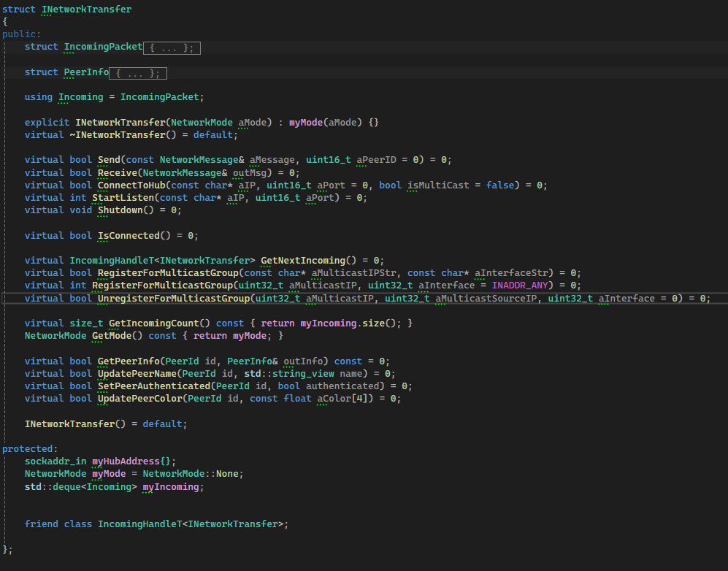This screenshot has width=728, height=571.
Task: Click the Shutdown method declaration name
Action: (x=120, y=210)
